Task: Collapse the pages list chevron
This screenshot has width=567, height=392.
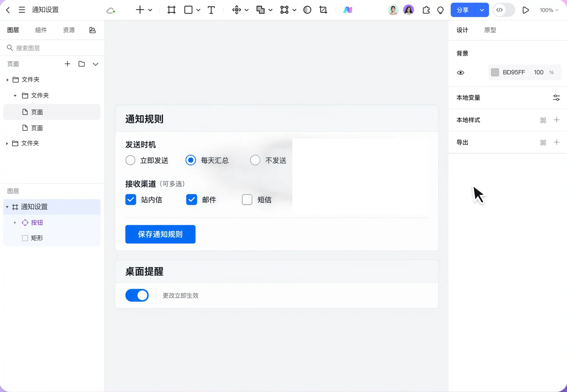Action: tap(96, 64)
